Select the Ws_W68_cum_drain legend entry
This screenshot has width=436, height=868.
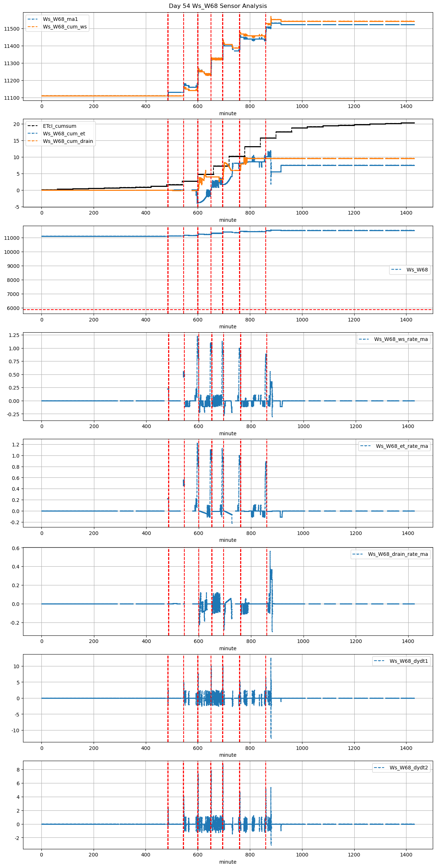click(68, 141)
